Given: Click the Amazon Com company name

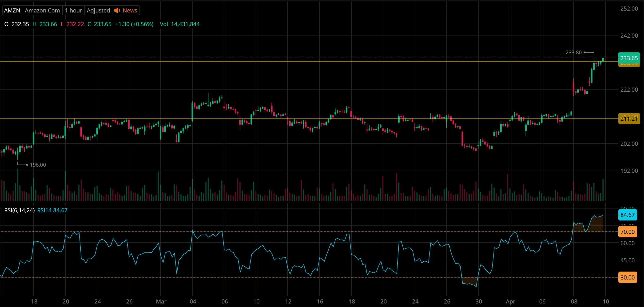Looking at the screenshot, I should click(x=42, y=11).
